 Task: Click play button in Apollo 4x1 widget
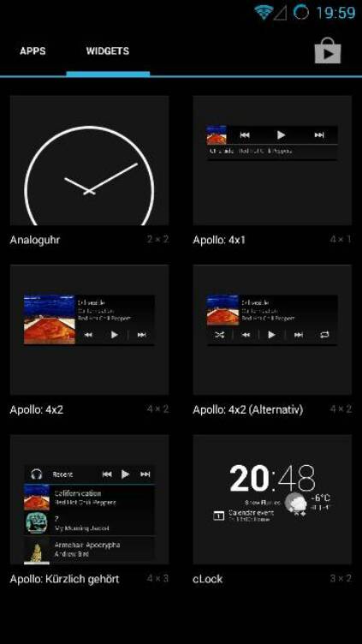click(x=282, y=134)
